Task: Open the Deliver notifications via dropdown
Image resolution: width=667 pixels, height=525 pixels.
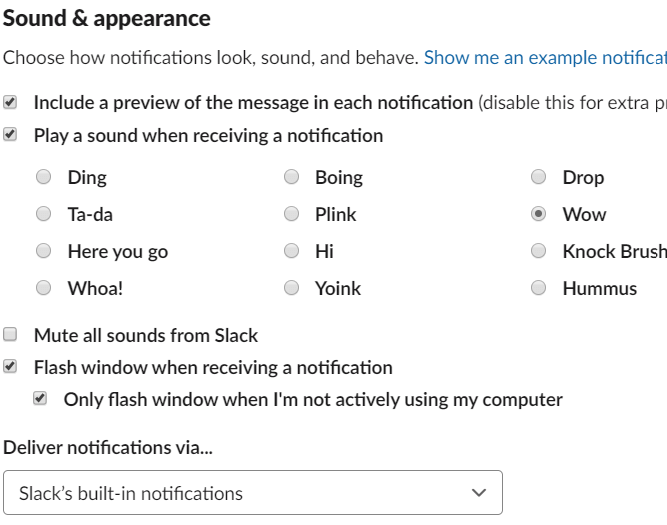Action: [x=252, y=493]
